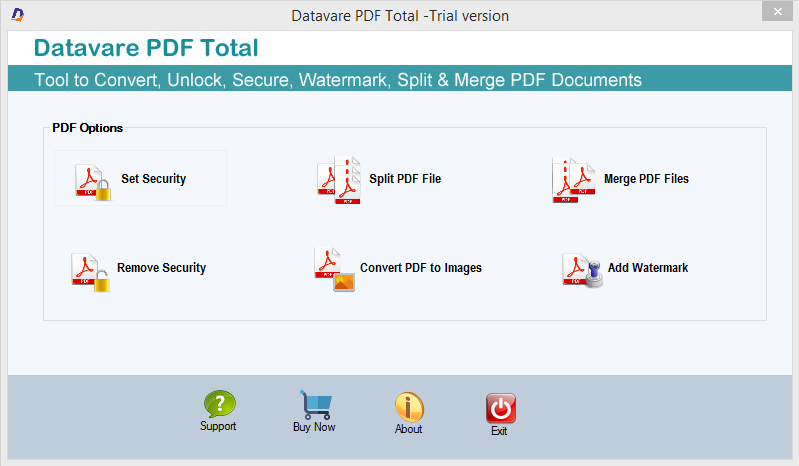Click the green Support question mark icon
Screen dimensions: 799x466
tap(220, 404)
